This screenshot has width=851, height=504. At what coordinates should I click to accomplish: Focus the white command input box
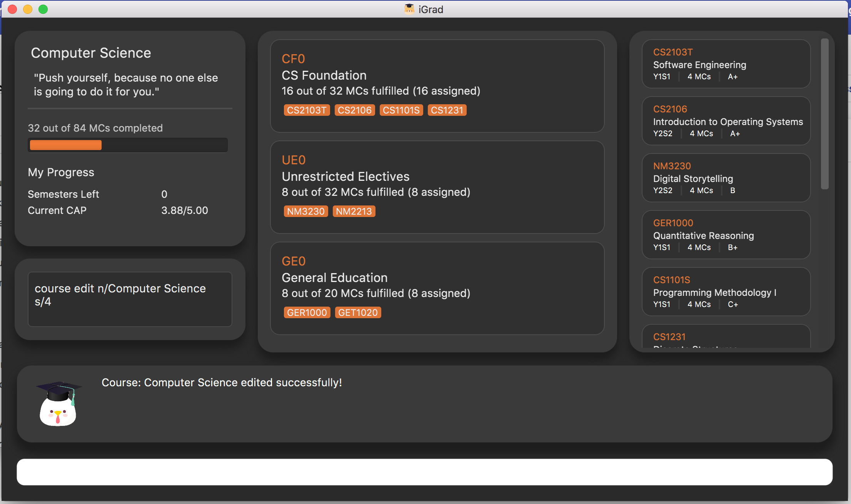click(424, 472)
